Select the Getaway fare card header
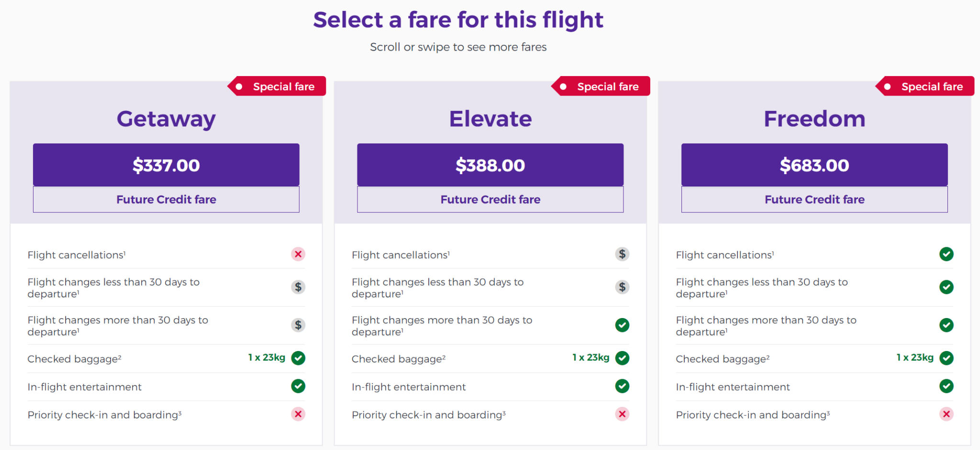The image size is (980, 450). [166, 119]
